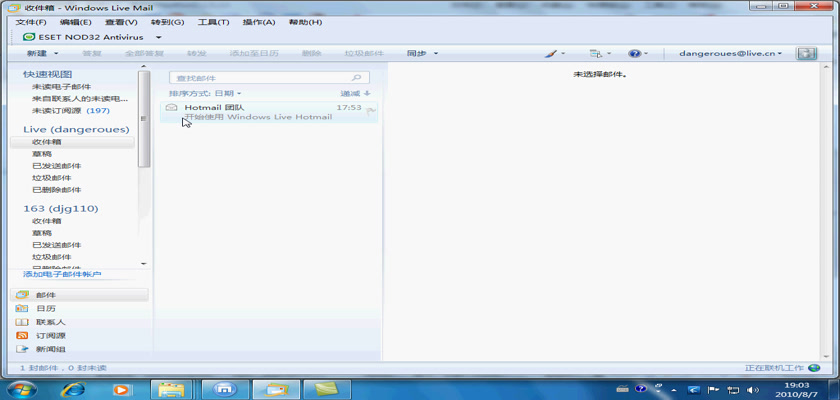Click the blue help question mark icon

point(634,53)
